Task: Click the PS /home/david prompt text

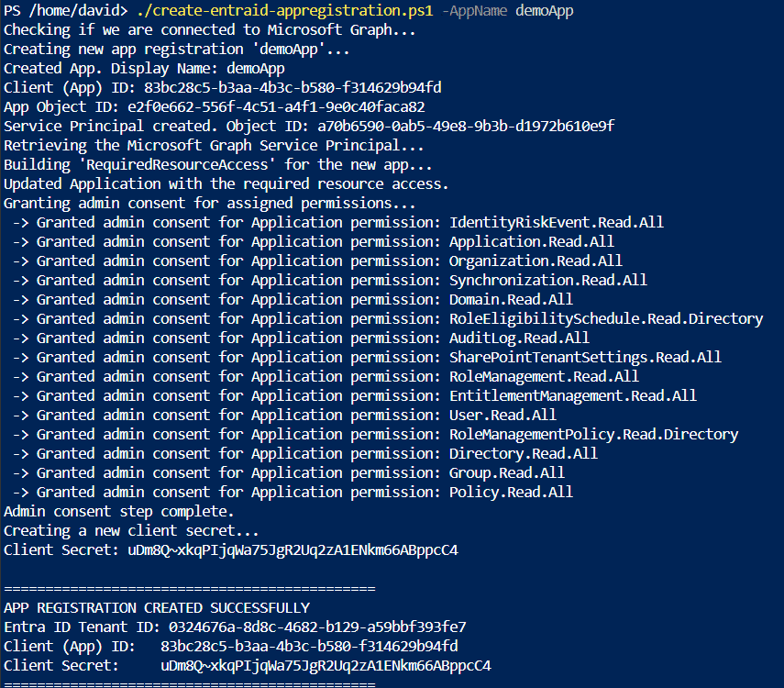Action: 64,10
